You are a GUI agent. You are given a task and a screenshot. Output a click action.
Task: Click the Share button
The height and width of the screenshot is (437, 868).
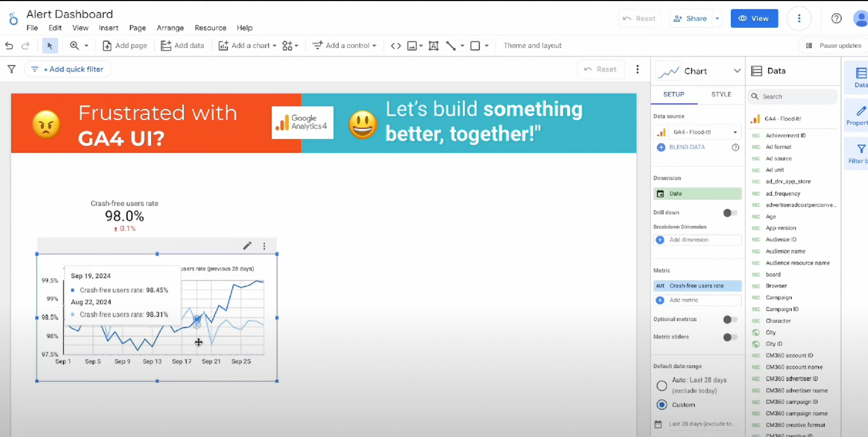[690, 18]
